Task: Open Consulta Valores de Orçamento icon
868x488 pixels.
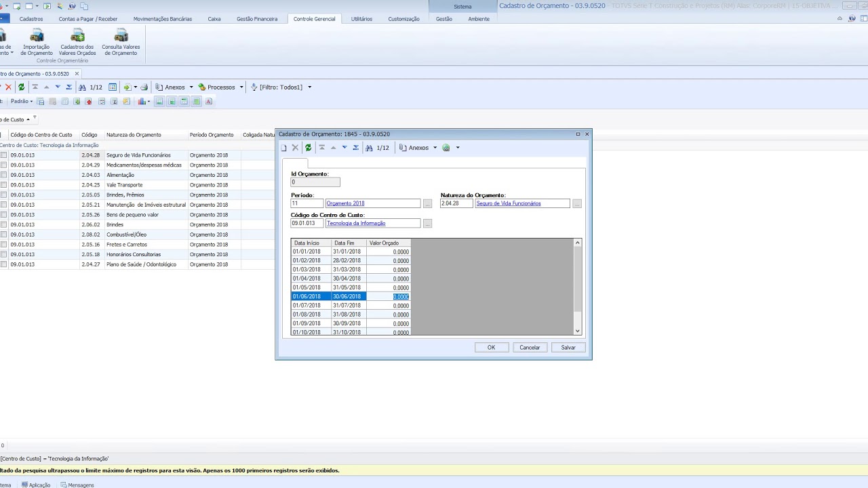Action: [x=121, y=42]
